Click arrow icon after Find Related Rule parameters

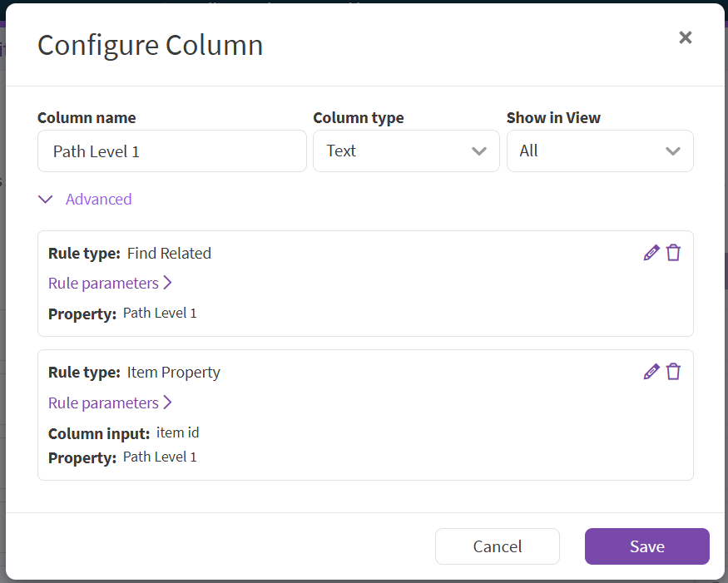pyautogui.click(x=168, y=283)
